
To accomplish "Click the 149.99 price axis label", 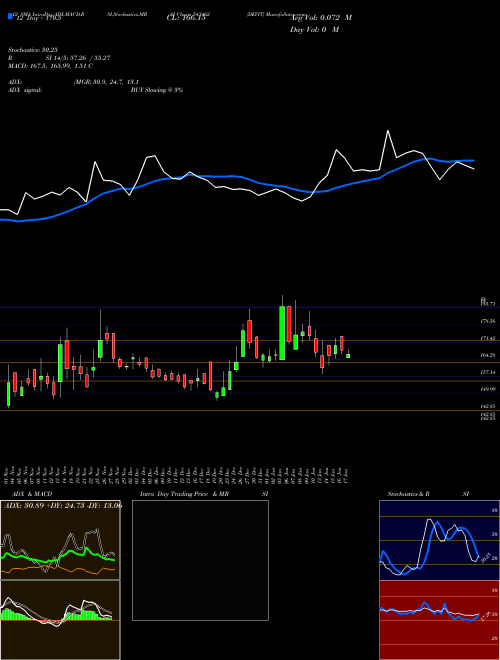I will [487, 390].
